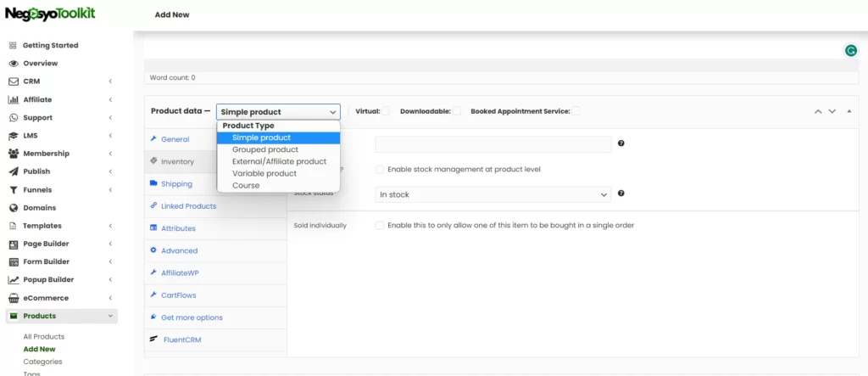Click the Getting Started grid icon
This screenshot has width=868, height=376.
point(14,46)
